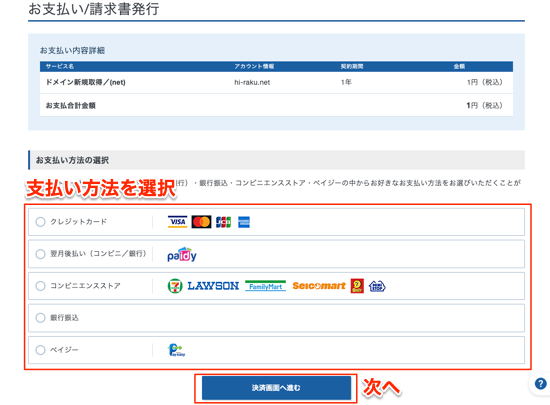Choose the コンビニエンスストア payment radio button

(x=41, y=286)
